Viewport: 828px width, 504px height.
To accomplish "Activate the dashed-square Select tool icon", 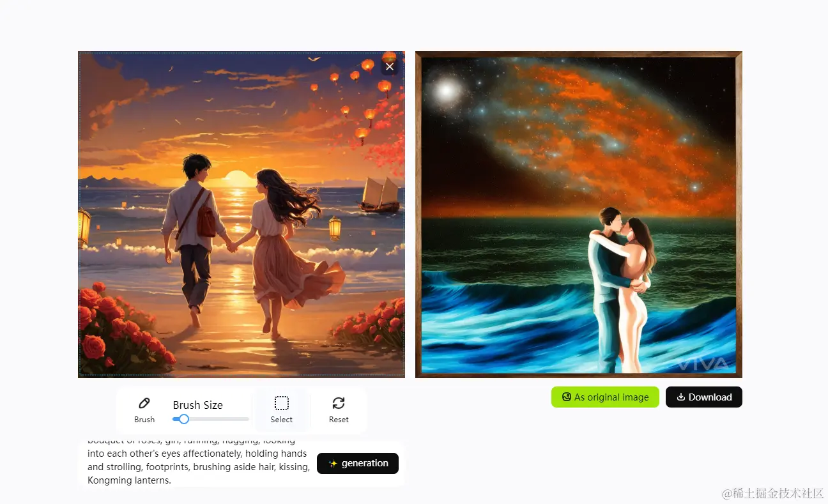I will [x=281, y=403].
